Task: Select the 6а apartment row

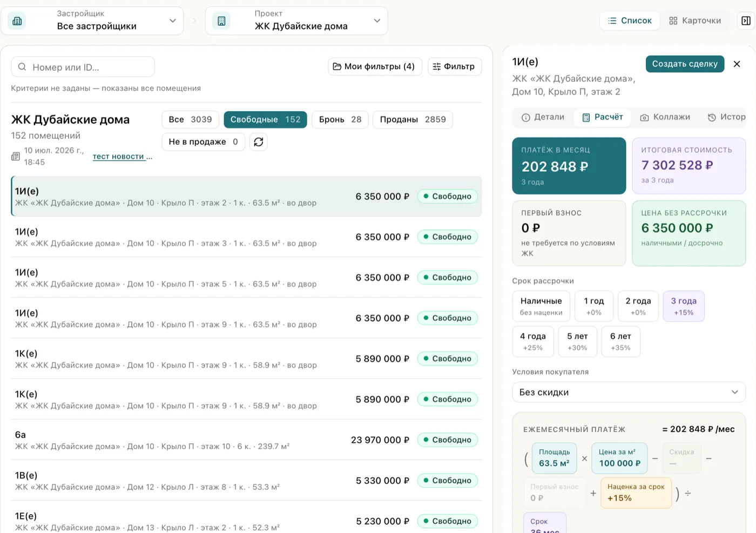Action: point(246,440)
